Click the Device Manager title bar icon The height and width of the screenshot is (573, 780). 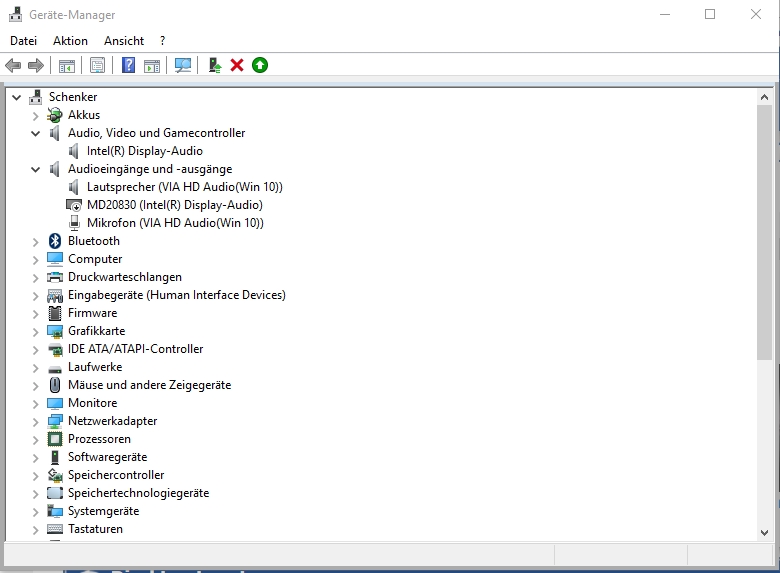click(x=15, y=14)
